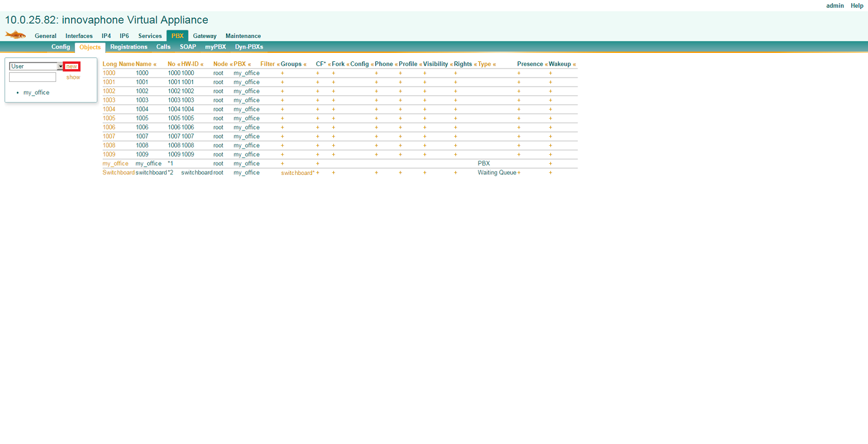The height and width of the screenshot is (444, 868).
Task: Click the Presence plus icon for user 1007
Action: tap(519, 137)
